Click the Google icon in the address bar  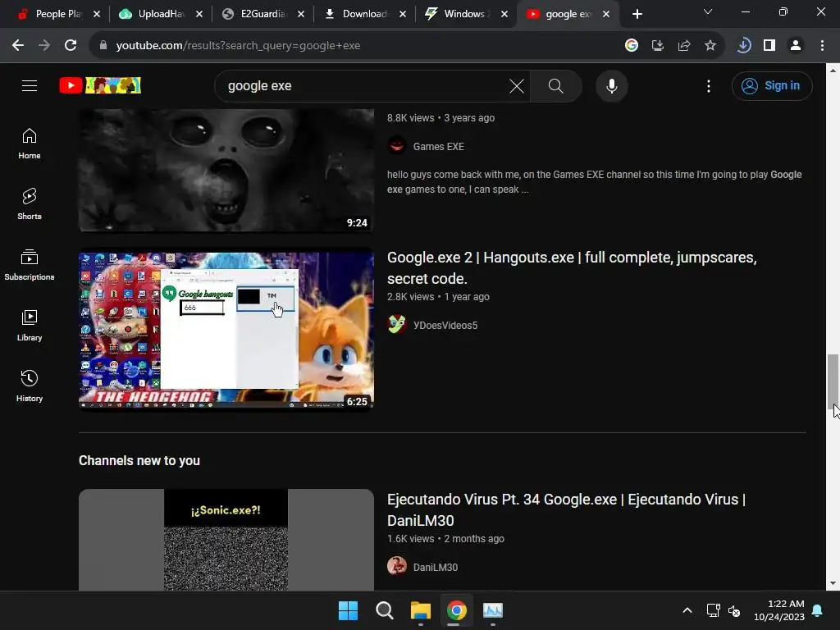632,46
